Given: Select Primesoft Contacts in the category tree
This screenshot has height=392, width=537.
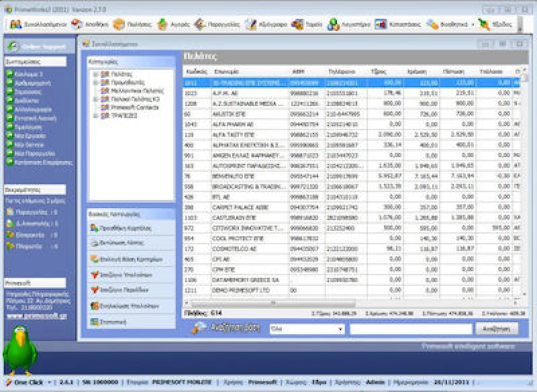Looking at the screenshot, I should click(x=135, y=107).
